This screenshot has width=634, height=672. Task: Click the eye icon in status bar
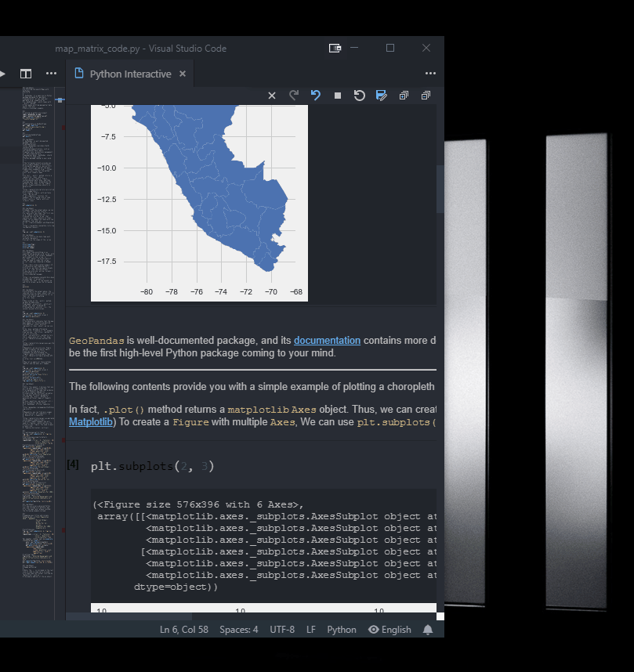374,629
